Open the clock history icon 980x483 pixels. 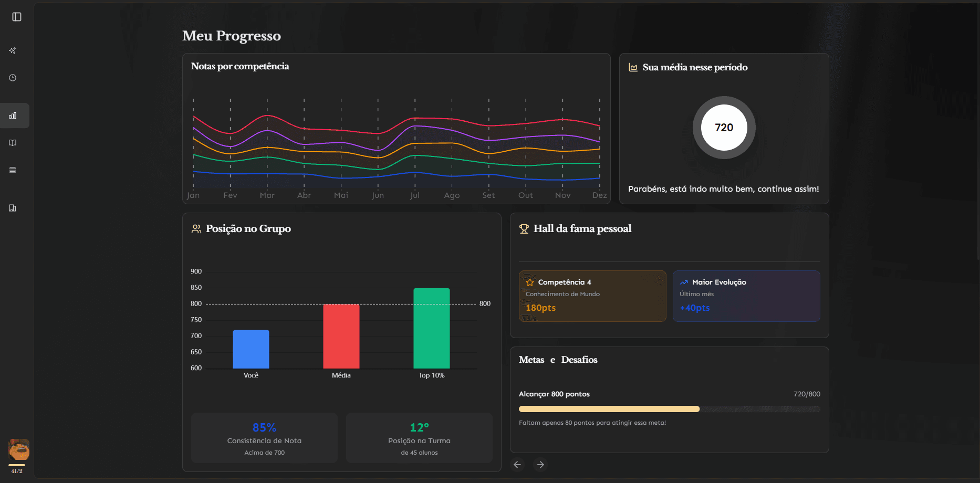point(13,78)
